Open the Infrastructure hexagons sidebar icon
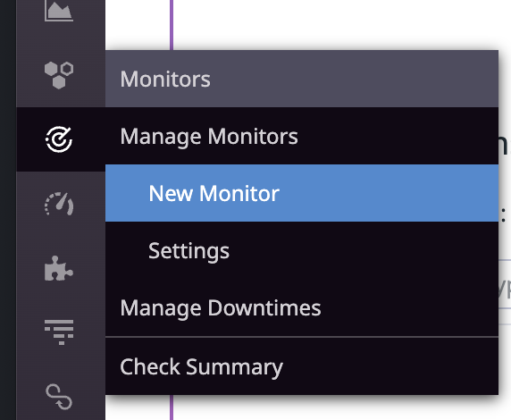 click(59, 75)
